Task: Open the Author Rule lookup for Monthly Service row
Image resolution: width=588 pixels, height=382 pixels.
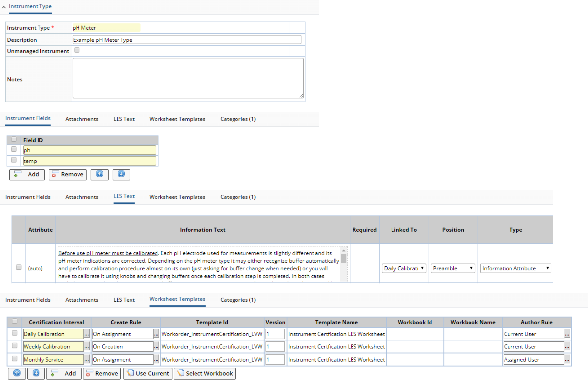Action: 566,359
